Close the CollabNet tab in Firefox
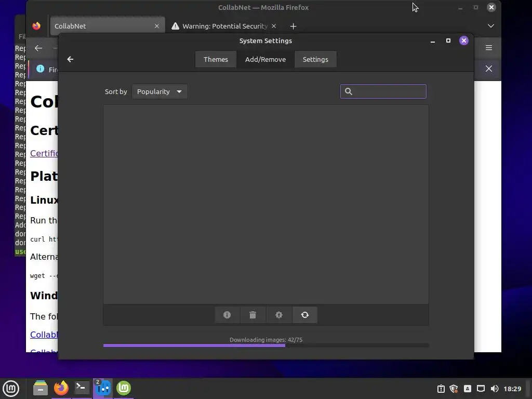 [x=157, y=26]
